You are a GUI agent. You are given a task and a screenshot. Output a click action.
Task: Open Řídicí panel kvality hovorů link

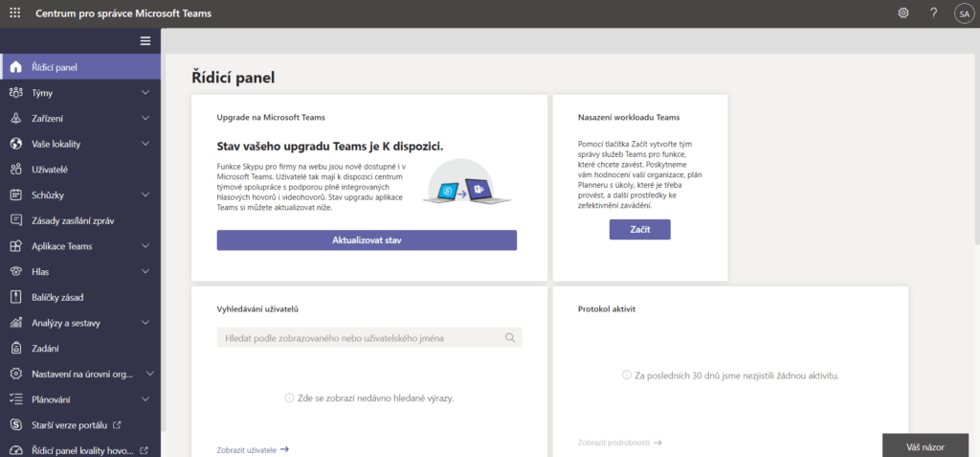click(80, 450)
